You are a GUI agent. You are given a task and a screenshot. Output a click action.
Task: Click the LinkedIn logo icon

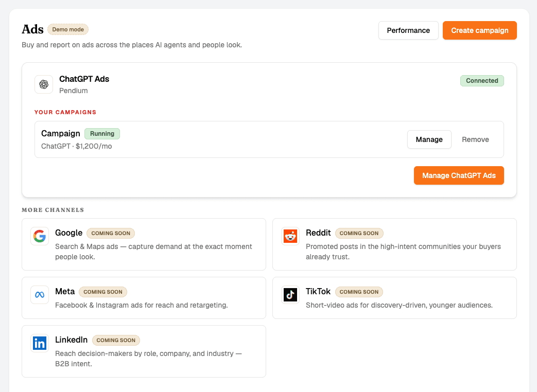coord(40,343)
